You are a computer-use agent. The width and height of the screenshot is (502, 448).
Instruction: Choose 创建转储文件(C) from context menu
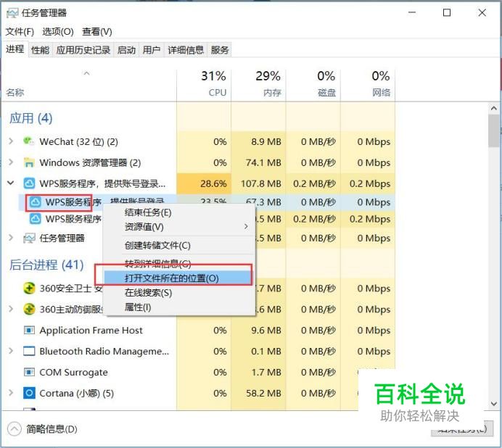click(180, 246)
